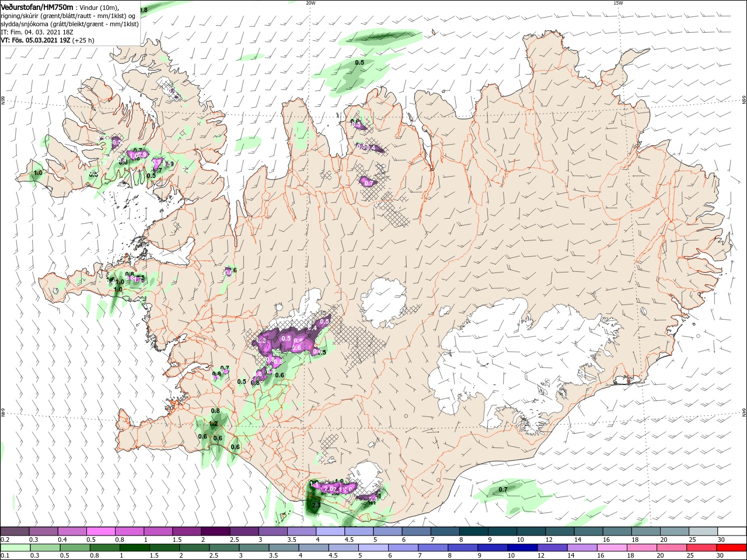Click the '1.0' value at the western tip of the Westfjords

click(38, 173)
